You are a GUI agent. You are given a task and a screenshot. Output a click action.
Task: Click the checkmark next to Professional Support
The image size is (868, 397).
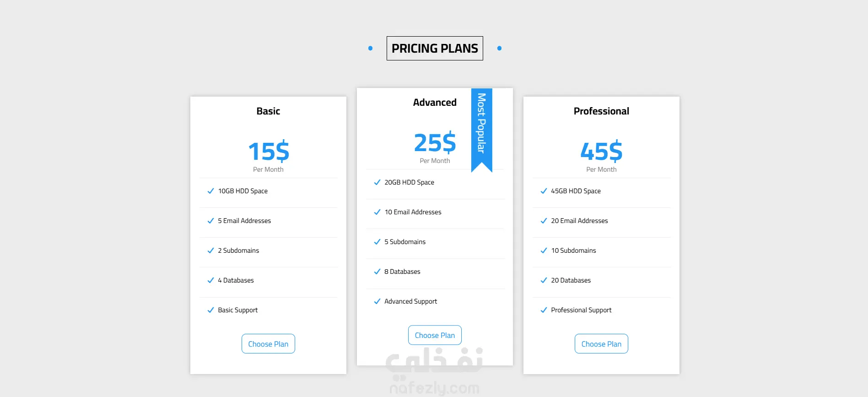[544, 310]
